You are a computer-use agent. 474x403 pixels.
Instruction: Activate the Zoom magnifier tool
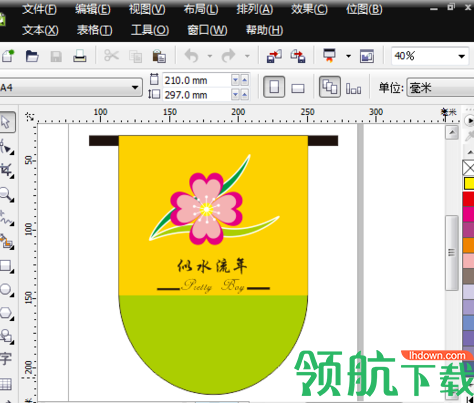click(7, 194)
